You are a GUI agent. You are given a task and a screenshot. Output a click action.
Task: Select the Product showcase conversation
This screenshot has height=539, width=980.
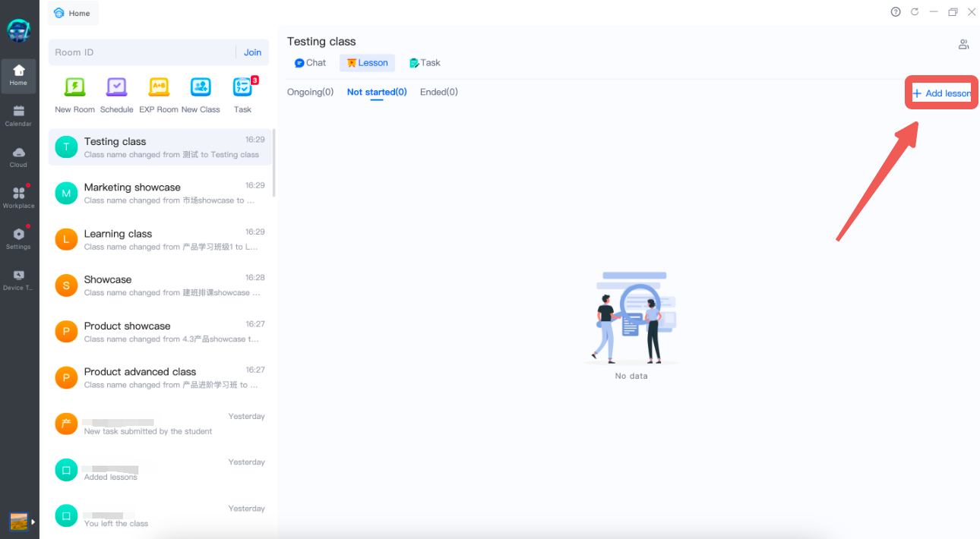pyautogui.click(x=160, y=332)
